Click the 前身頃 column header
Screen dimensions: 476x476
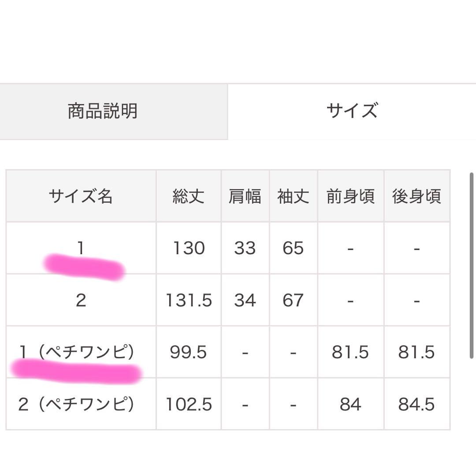click(350, 196)
